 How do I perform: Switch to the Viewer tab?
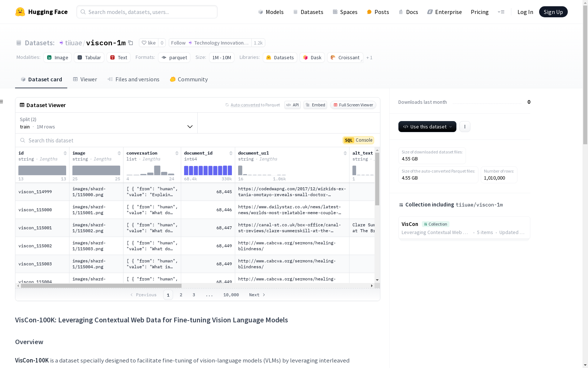click(85, 79)
